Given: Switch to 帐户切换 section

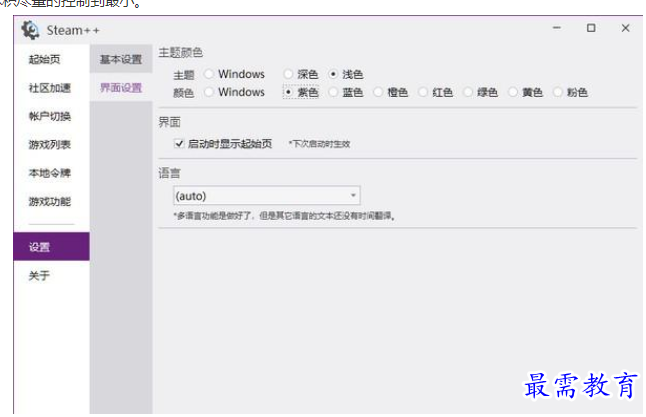Looking at the screenshot, I should [50, 116].
